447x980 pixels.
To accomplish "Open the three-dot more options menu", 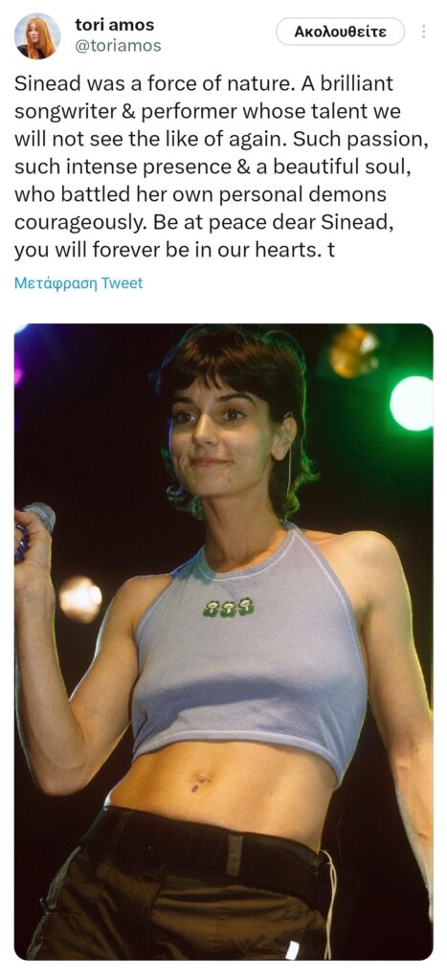I will point(424,32).
